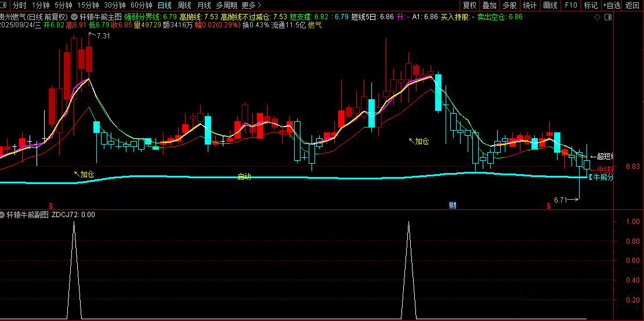
Task: Toggle the side panel icon in chart header
Action: [x=608, y=17]
